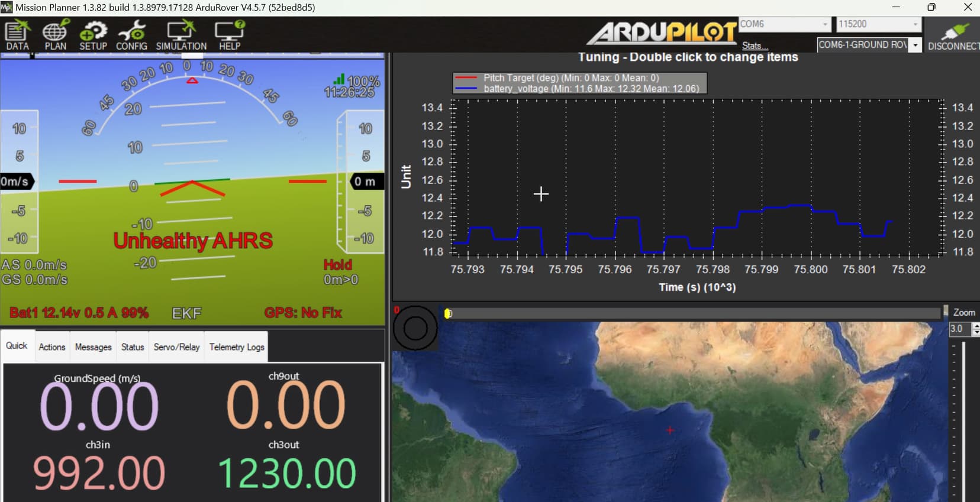This screenshot has width=980, height=502.
Task: Click the 11:26:25 time on HUD
Action: click(x=349, y=92)
